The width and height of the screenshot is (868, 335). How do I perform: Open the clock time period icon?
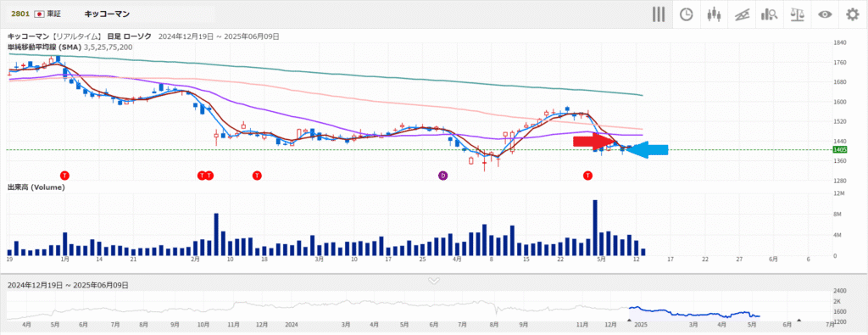pos(687,14)
